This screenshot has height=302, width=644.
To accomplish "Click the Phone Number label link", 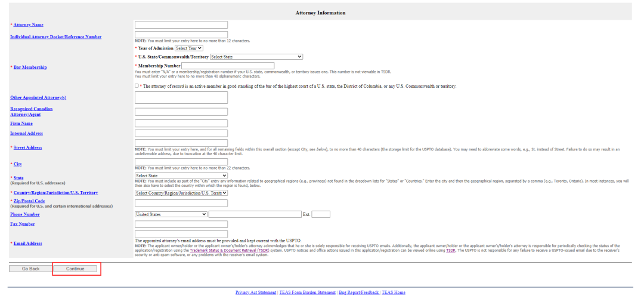I will pos(25,214).
